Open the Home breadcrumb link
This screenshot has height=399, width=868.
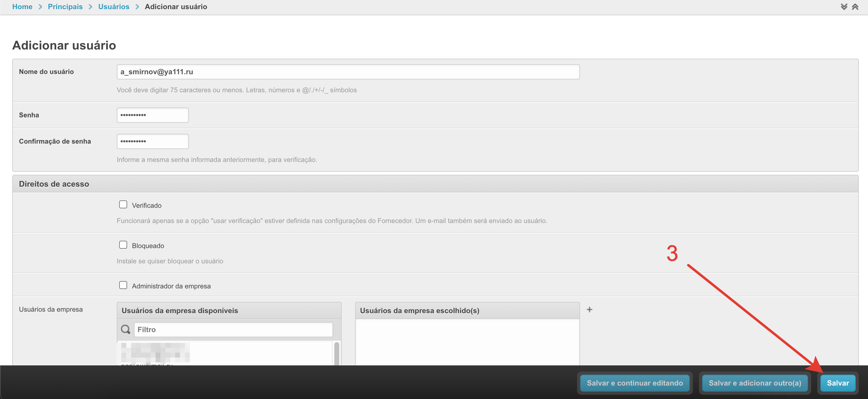(22, 7)
